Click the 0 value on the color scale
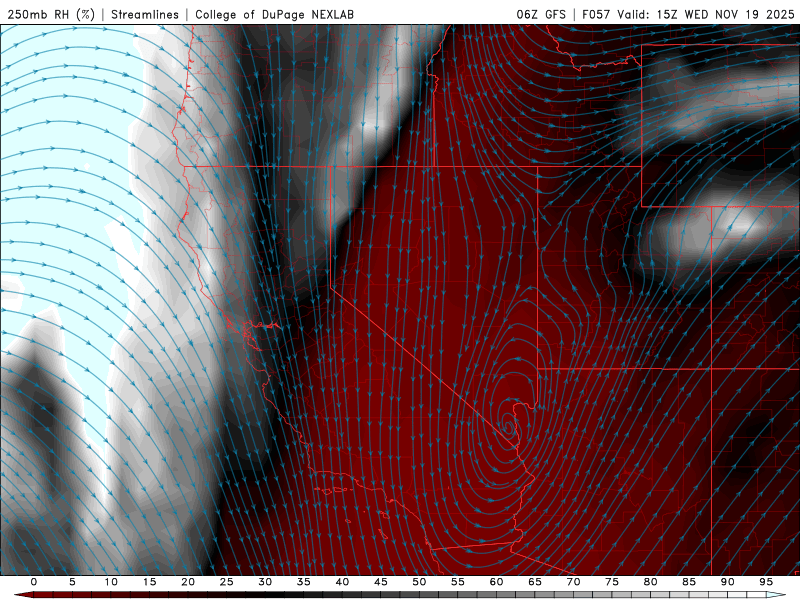The height and width of the screenshot is (600, 800). (x=34, y=582)
